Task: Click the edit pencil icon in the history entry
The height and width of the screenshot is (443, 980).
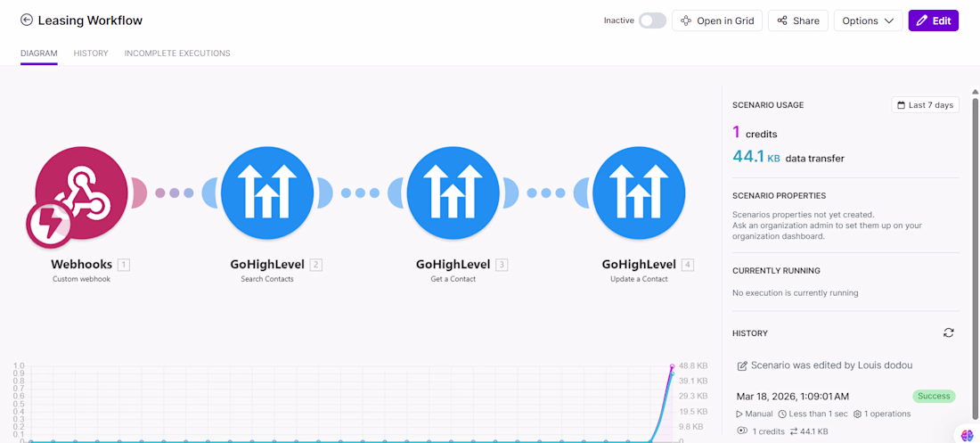Action: click(x=742, y=366)
